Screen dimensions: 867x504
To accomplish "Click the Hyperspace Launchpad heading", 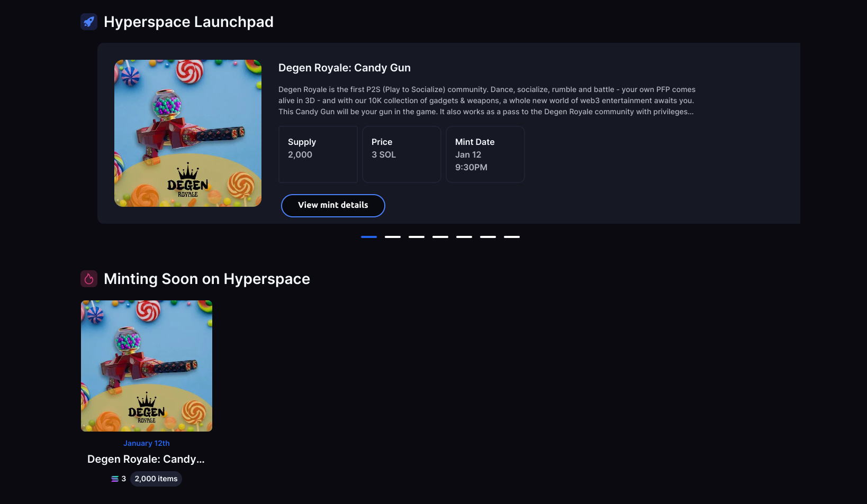I will [x=188, y=22].
